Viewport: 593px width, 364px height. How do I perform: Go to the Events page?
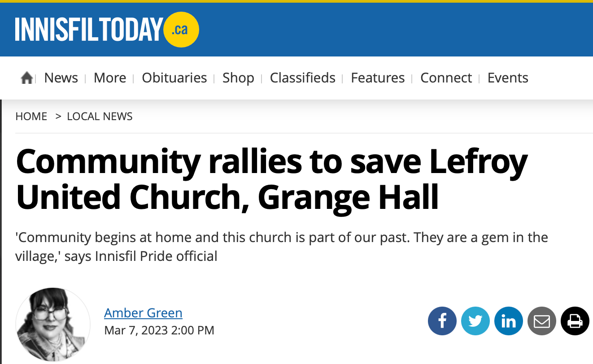(x=508, y=78)
